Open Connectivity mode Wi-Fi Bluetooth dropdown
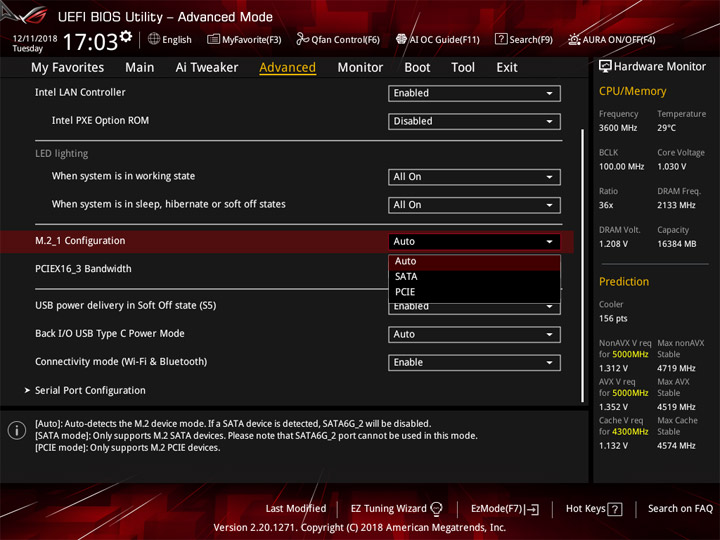Image resolution: width=720 pixels, height=540 pixels. click(x=474, y=362)
